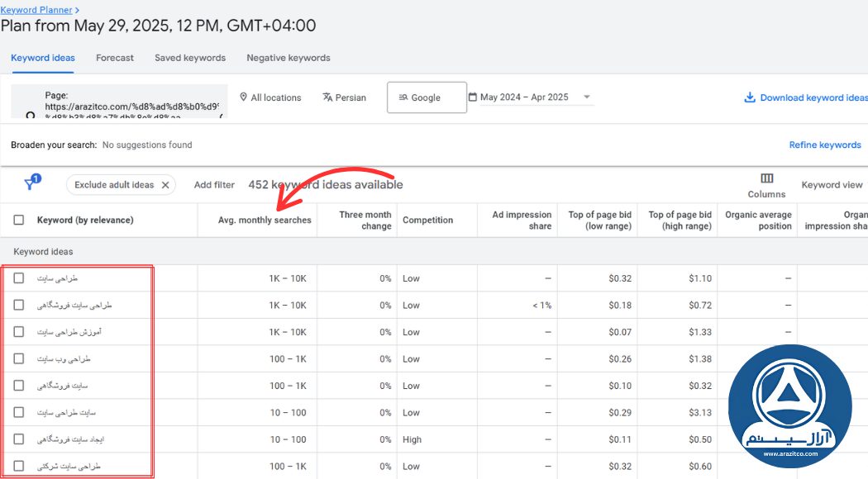This screenshot has width=868, height=479.
Task: Click the Add filter button
Action: (214, 185)
